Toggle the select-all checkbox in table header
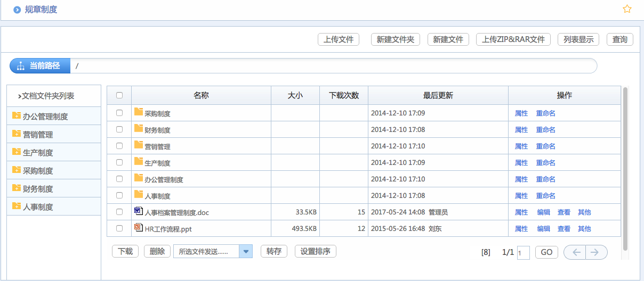The image size is (644, 281). click(119, 95)
